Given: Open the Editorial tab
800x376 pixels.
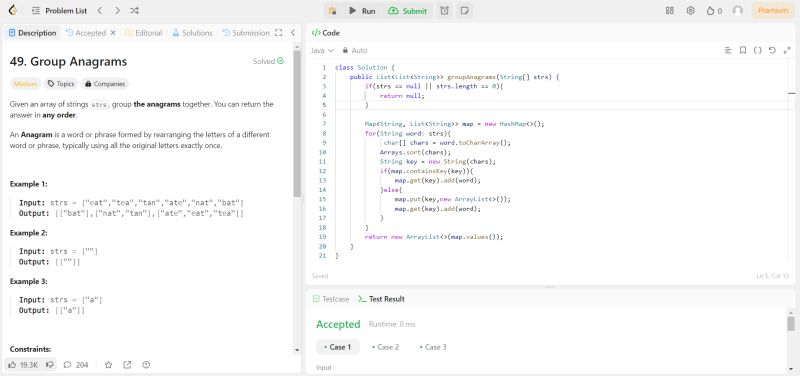Looking at the screenshot, I should click(x=143, y=33).
